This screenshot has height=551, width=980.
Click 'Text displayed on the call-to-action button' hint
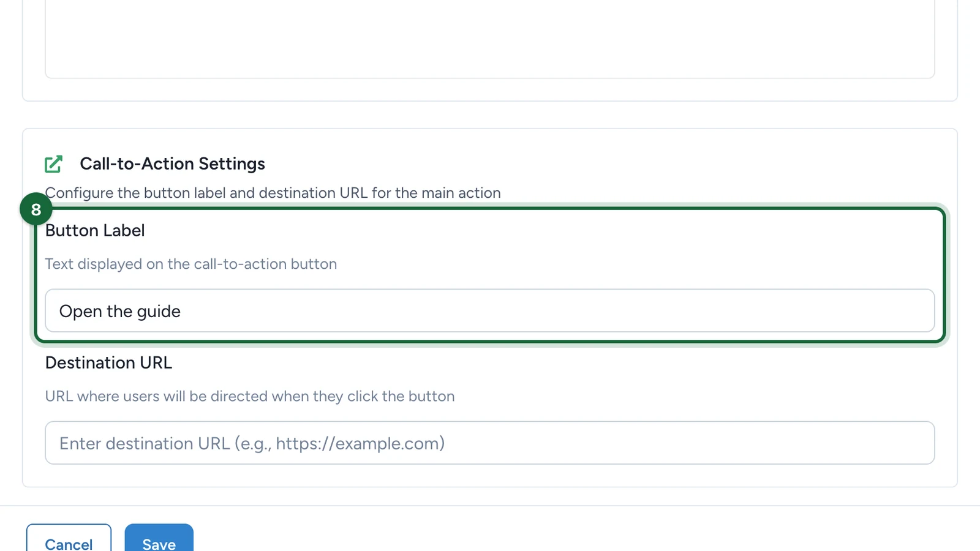point(191,264)
